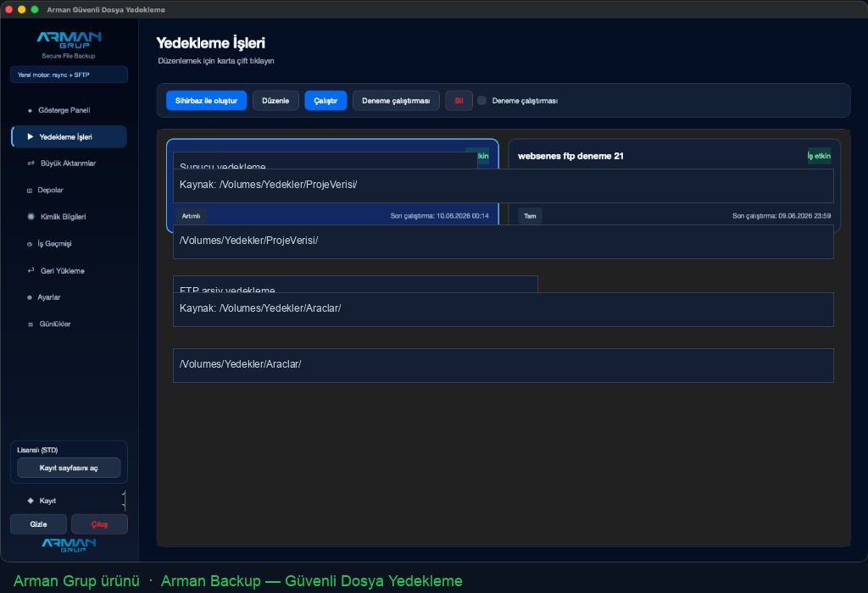Click Kaynak: /Volumes/Yedekler/Araclar/ field
This screenshot has width=868, height=593.
pyautogui.click(x=504, y=309)
